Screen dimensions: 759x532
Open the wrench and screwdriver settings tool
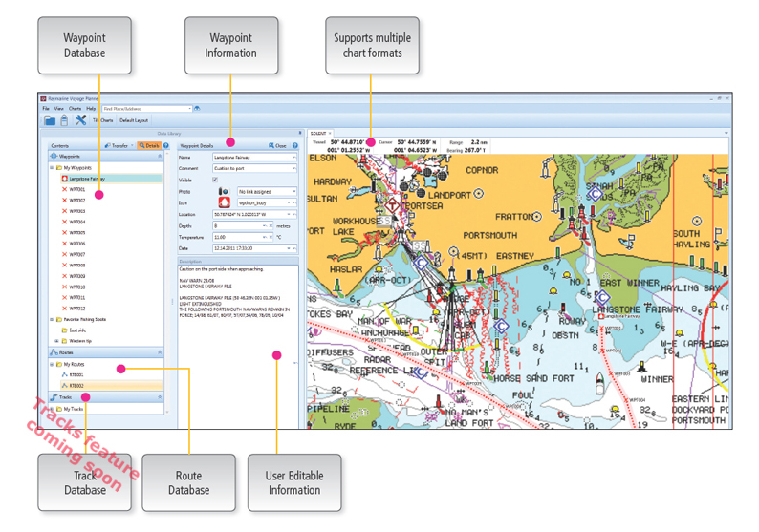click(x=80, y=120)
